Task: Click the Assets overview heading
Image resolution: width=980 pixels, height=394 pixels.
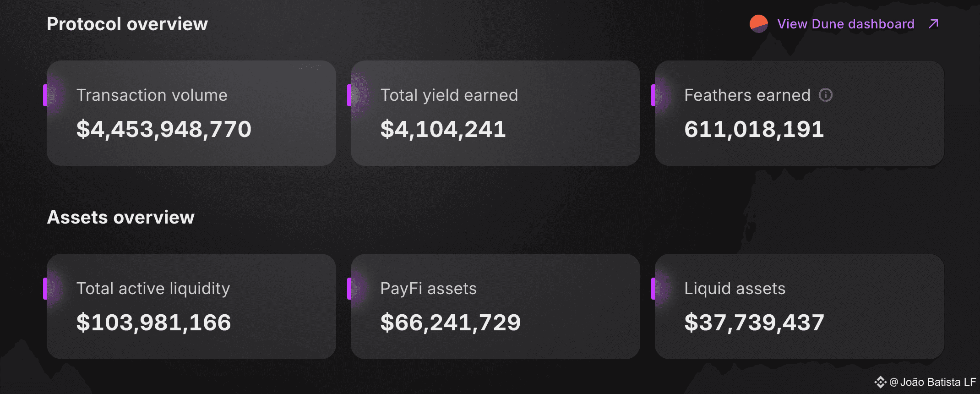Action: 121,217
